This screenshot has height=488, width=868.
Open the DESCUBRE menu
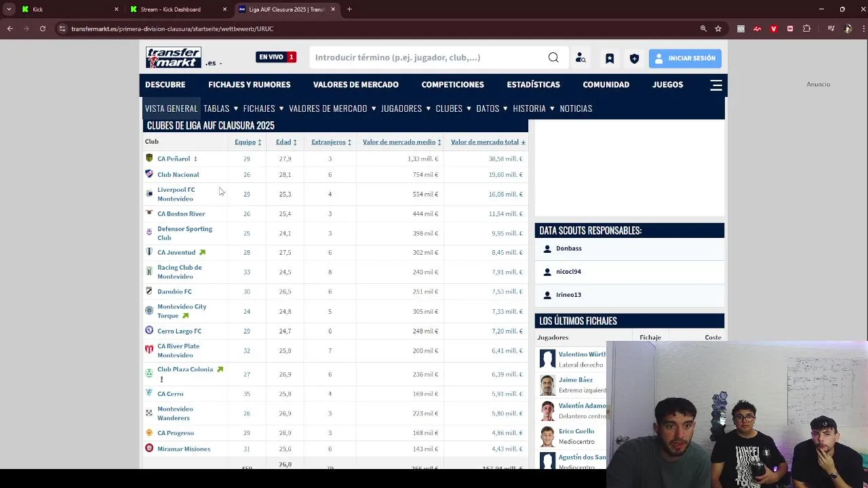click(x=165, y=85)
